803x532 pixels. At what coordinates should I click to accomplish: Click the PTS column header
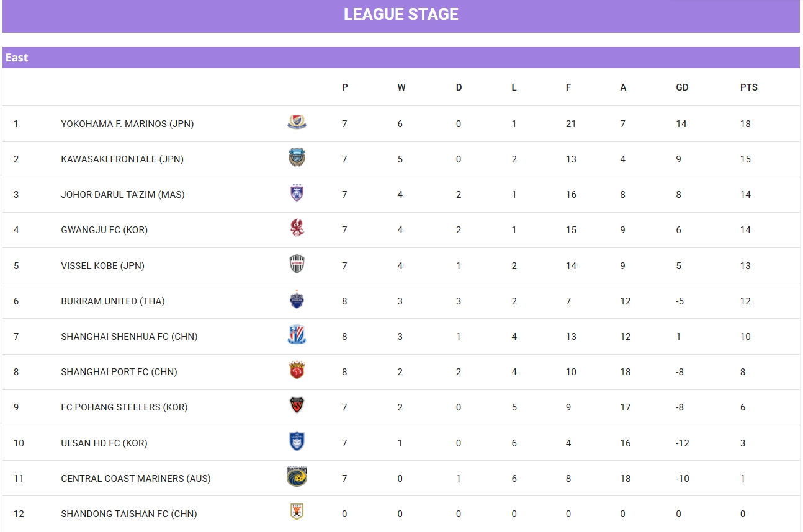[x=748, y=87]
